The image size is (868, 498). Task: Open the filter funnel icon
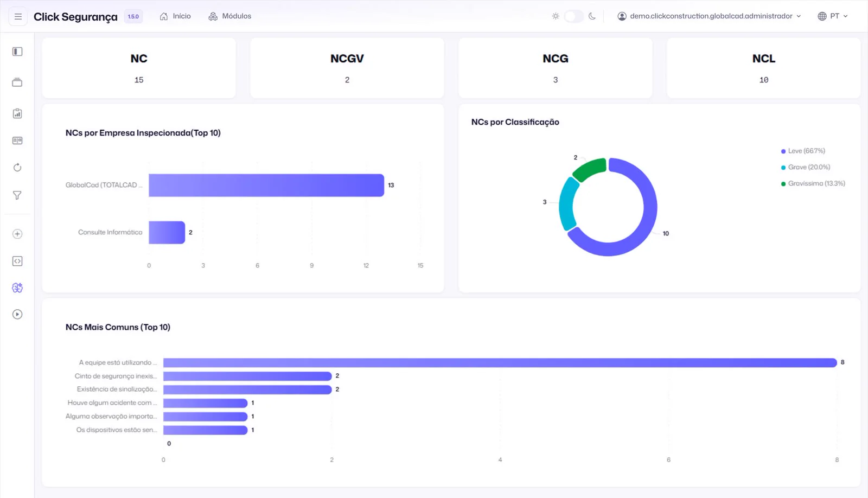[17, 195]
